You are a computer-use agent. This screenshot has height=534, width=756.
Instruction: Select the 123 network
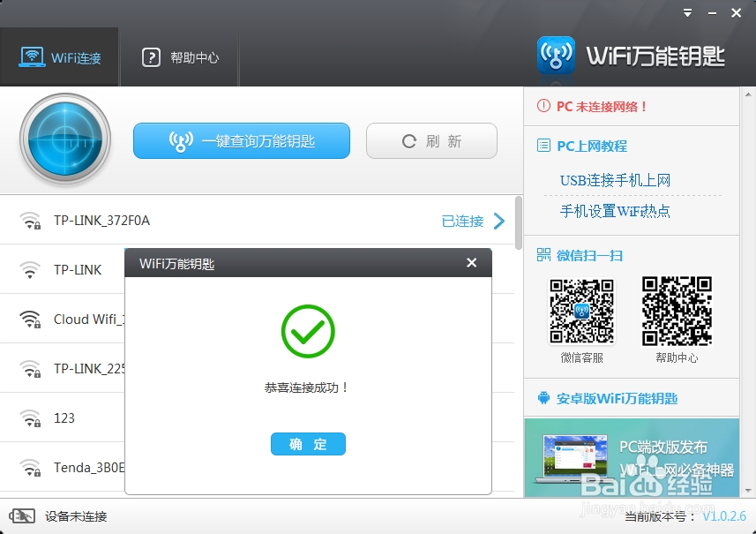click(63, 417)
